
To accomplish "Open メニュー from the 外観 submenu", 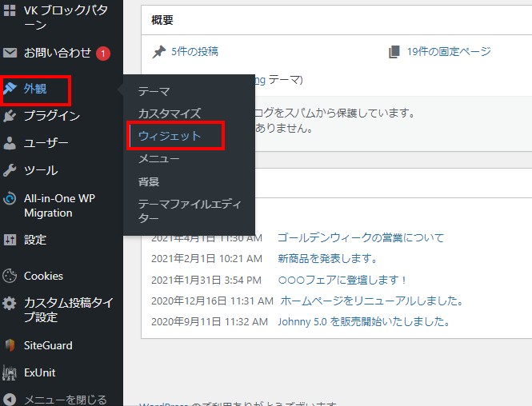I will click(158, 159).
